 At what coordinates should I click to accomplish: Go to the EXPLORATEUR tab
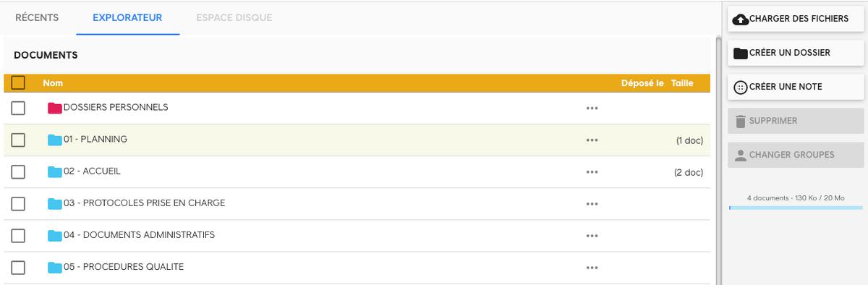tap(127, 17)
